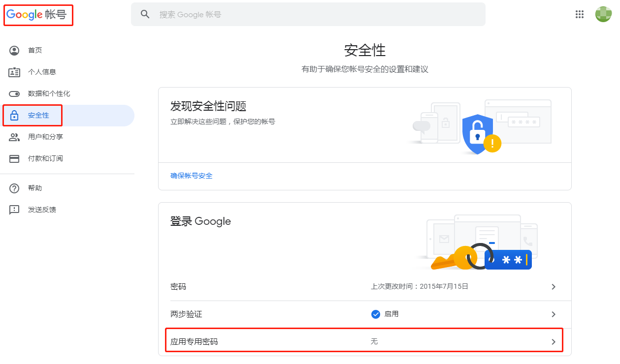Click the 帮助 question mark icon
This screenshot has height=364, width=620.
coord(14,188)
